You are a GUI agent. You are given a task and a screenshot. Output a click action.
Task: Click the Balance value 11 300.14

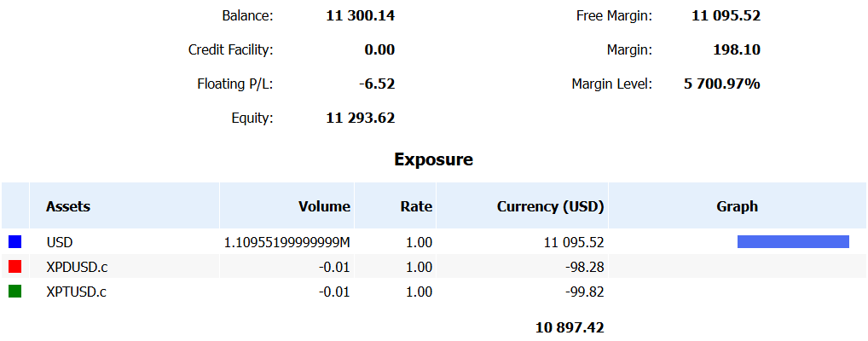(x=360, y=15)
